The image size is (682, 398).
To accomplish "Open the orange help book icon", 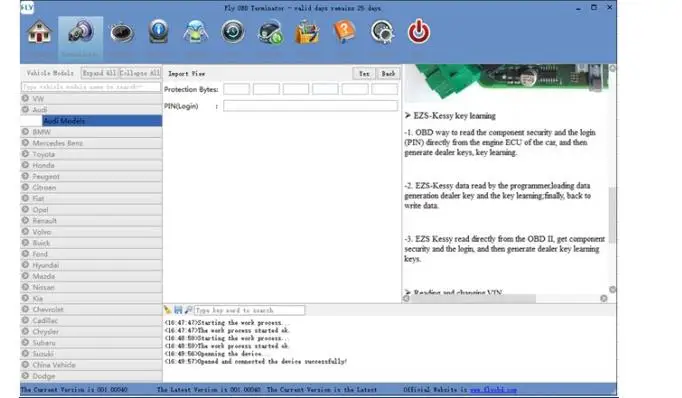I will (344, 32).
